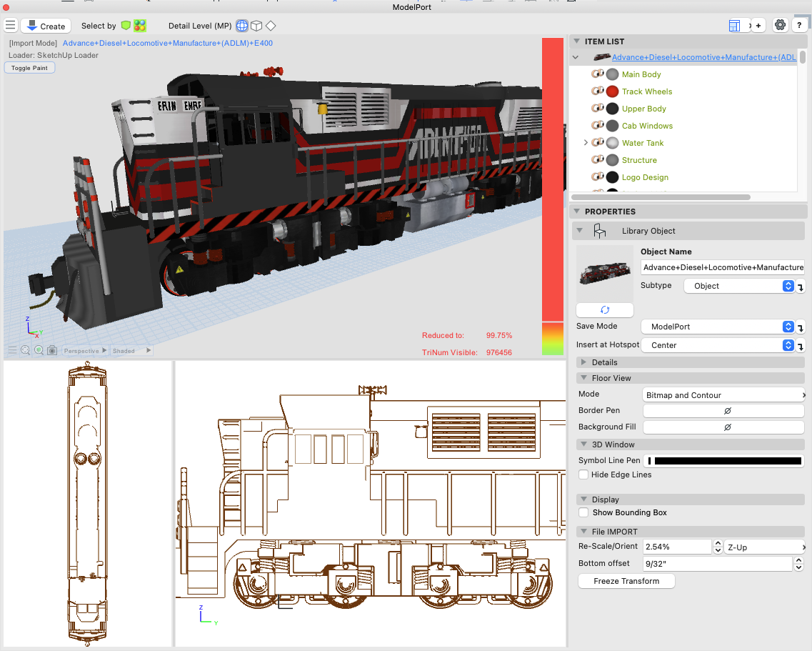Viewport: 812px width, 651px height.
Task: Choose the cube detail level icon
Action: point(256,26)
